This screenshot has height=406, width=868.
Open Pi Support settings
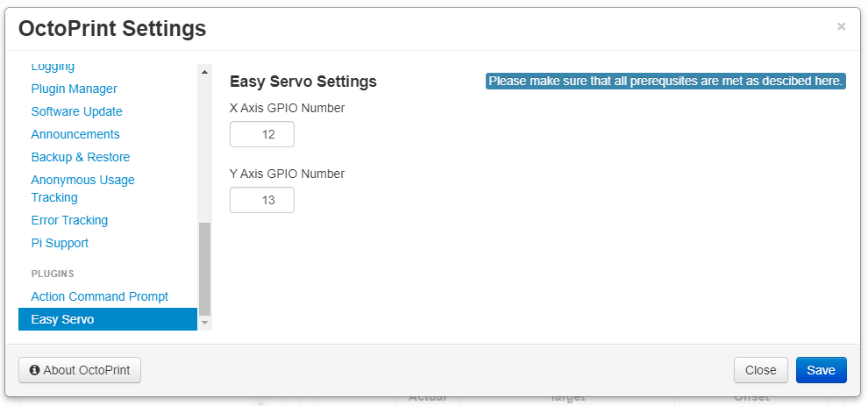pos(60,243)
